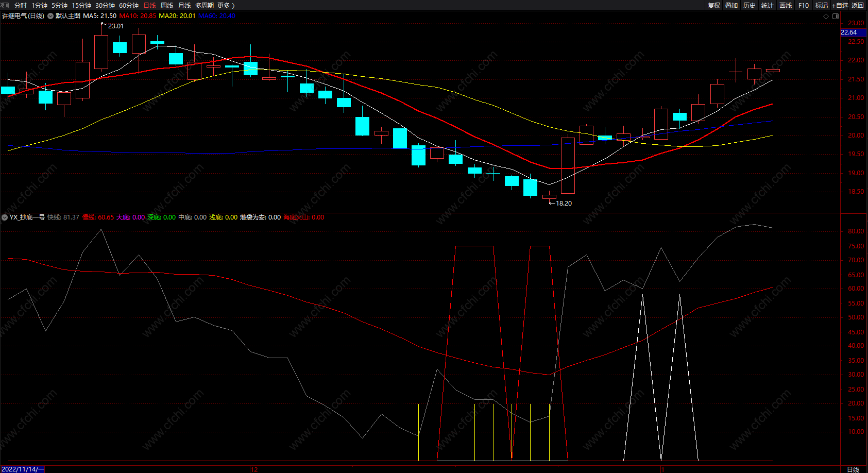Click the 2022/11/14/一 date label
Viewport: 868px width, 473px height.
click(23, 469)
